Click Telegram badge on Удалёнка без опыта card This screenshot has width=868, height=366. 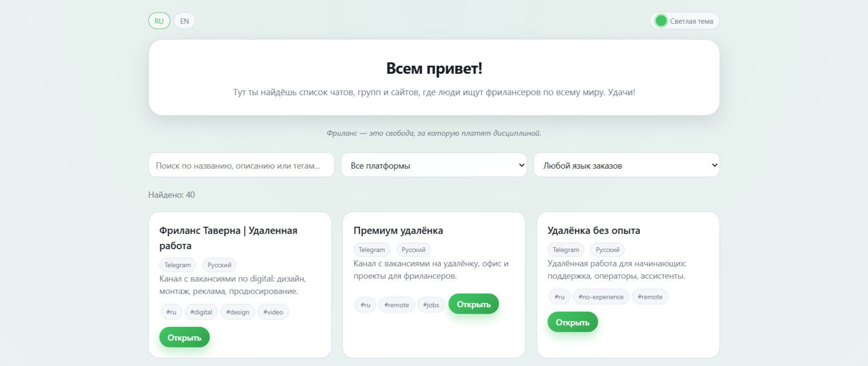tap(566, 250)
